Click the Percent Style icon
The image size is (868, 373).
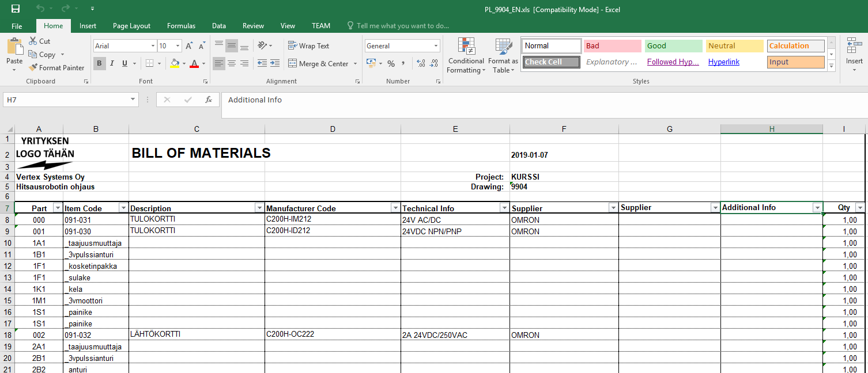[391, 63]
